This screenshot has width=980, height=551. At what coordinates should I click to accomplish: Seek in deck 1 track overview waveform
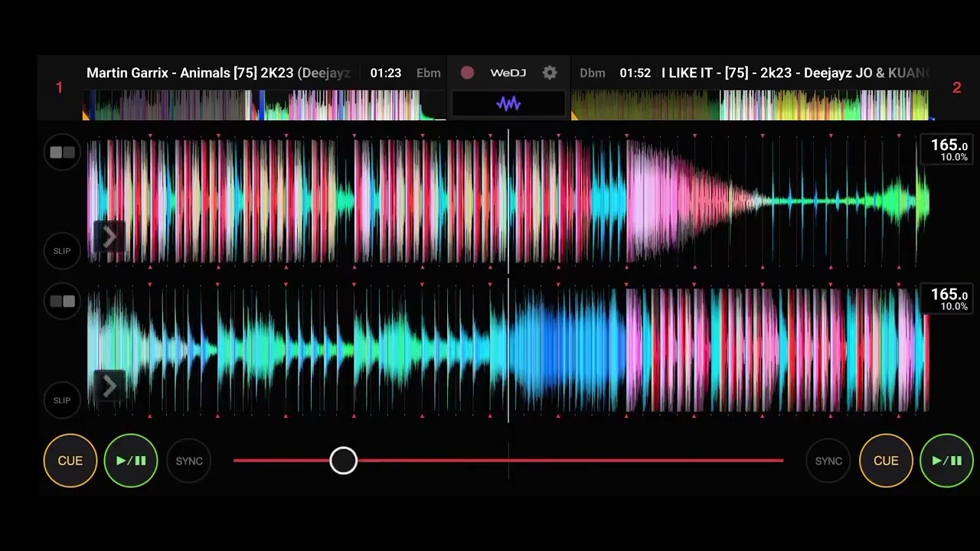point(264,105)
